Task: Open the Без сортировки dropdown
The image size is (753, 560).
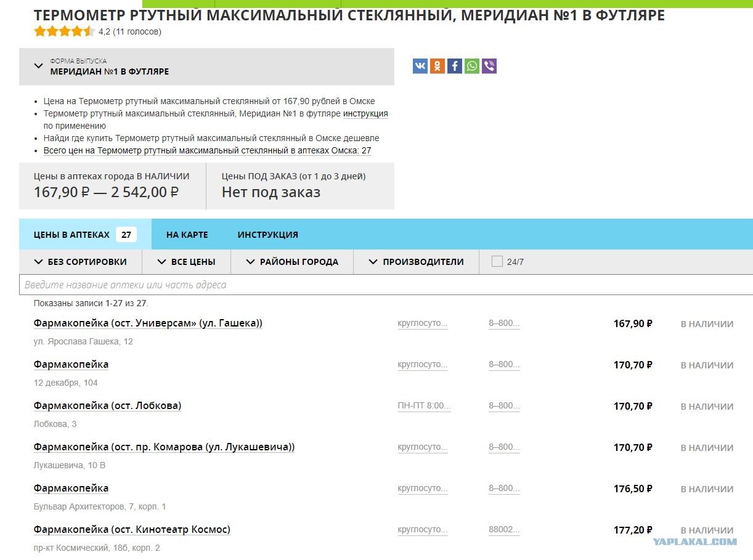Action: [81, 262]
